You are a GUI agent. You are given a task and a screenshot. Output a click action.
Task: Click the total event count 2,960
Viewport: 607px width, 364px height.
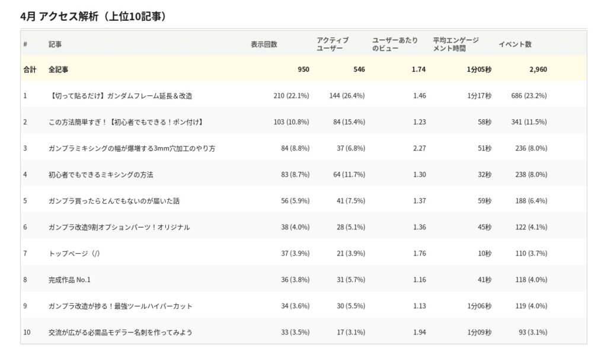coord(538,69)
